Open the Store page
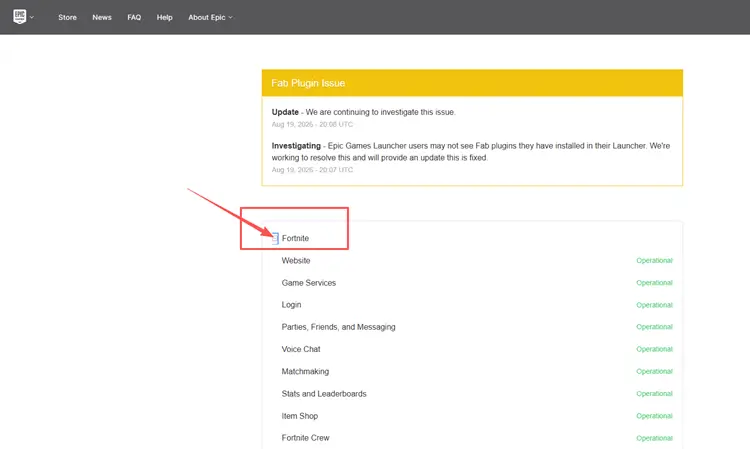Screen dimensions: 750x449 (67, 17)
